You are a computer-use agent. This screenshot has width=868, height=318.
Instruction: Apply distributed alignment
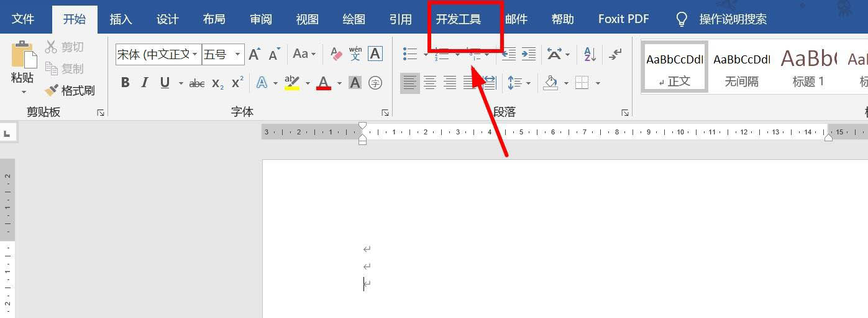tap(489, 83)
